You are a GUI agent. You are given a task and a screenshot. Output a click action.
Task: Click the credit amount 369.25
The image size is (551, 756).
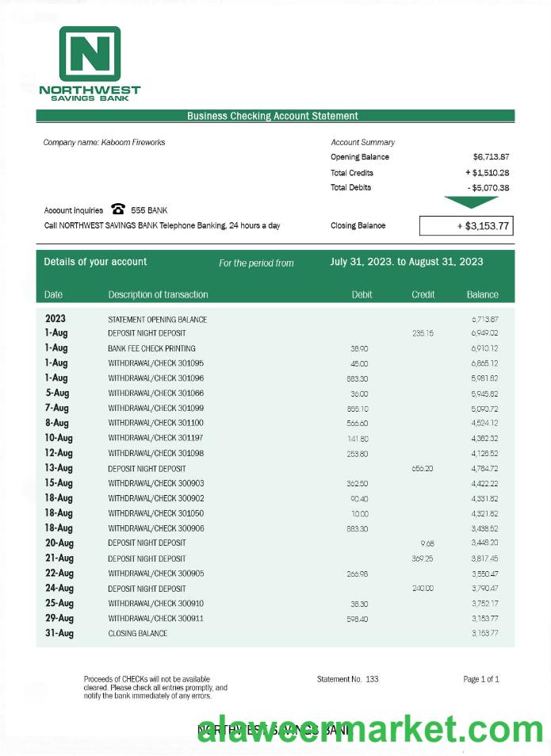423,558
